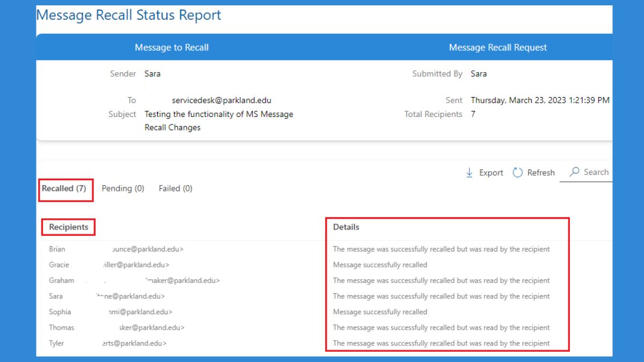Click the Details column header
Image resolution: width=644 pixels, height=362 pixels.
346,227
